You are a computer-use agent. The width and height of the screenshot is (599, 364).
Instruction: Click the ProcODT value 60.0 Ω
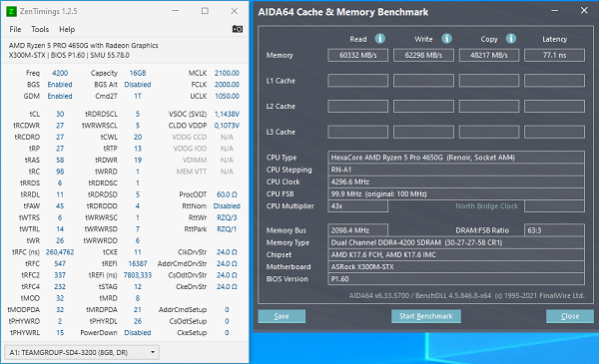[x=227, y=194]
